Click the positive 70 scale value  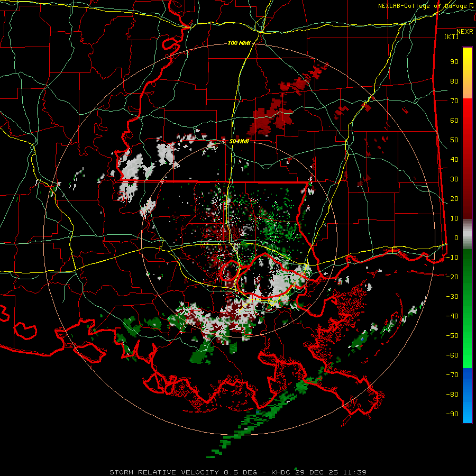point(454,101)
